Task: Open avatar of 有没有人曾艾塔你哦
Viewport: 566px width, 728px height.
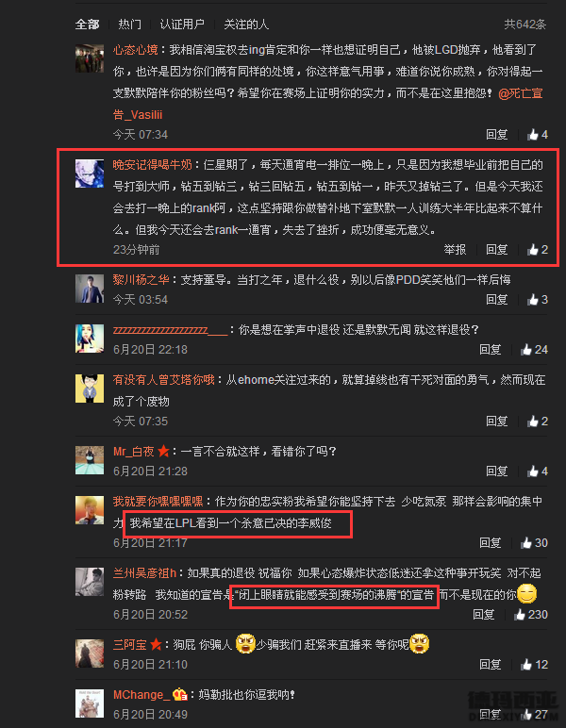Action: (x=90, y=389)
